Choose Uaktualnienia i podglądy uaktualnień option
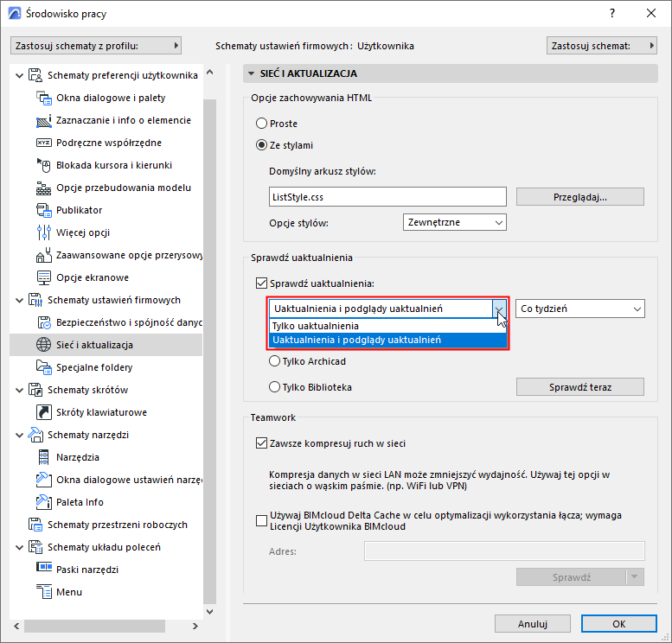This screenshot has width=672, height=643. 387,341
